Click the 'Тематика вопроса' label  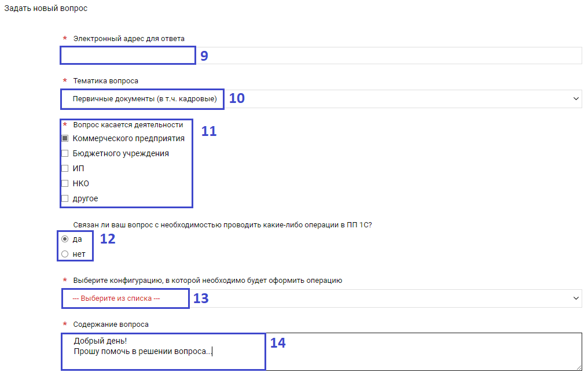pos(105,81)
